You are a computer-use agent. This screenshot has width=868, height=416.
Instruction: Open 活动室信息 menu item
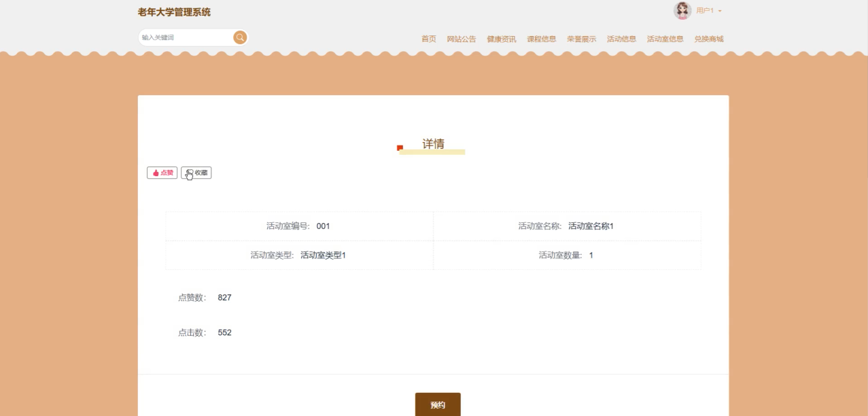pyautogui.click(x=665, y=39)
